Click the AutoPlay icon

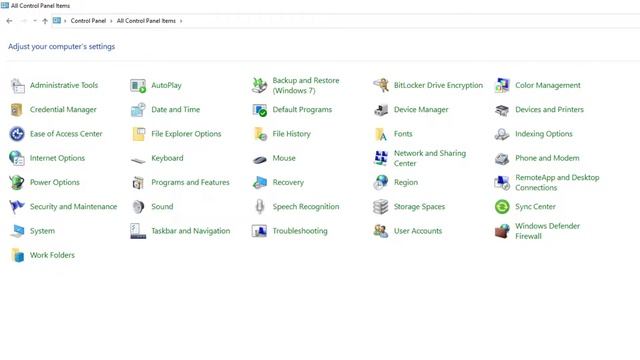pyautogui.click(x=138, y=85)
